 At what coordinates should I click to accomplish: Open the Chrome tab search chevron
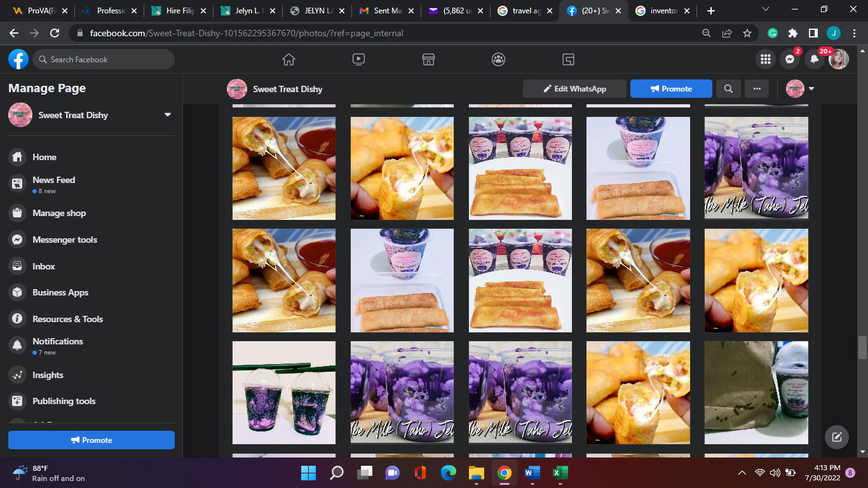[766, 10]
